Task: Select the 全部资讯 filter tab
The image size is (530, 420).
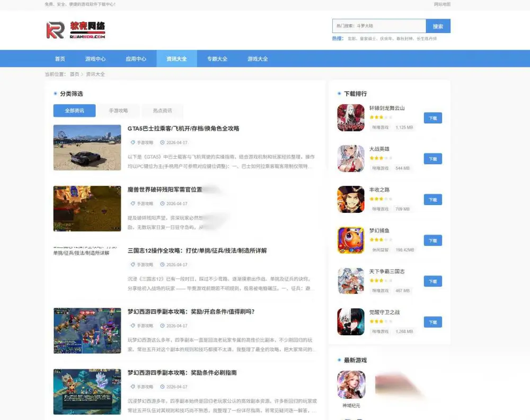Action: click(74, 111)
